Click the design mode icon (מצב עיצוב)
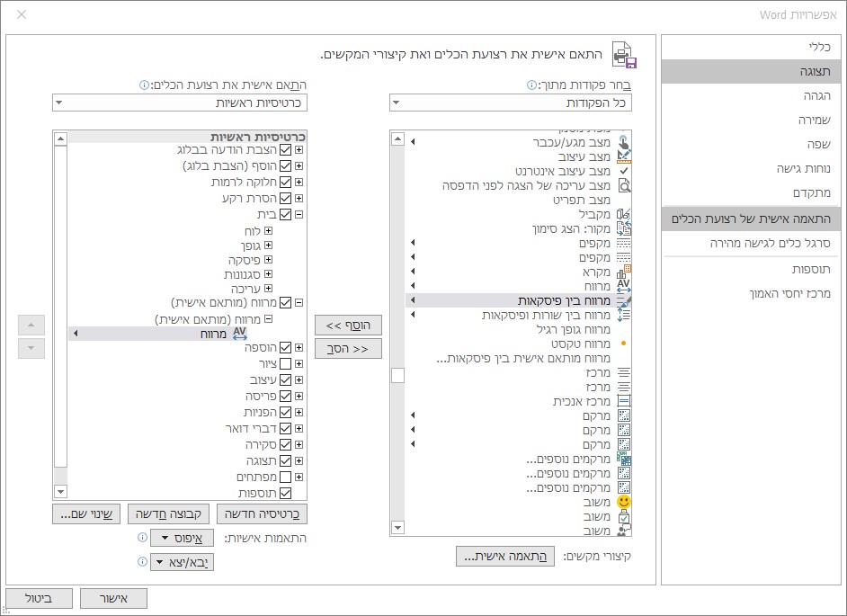 click(623, 156)
